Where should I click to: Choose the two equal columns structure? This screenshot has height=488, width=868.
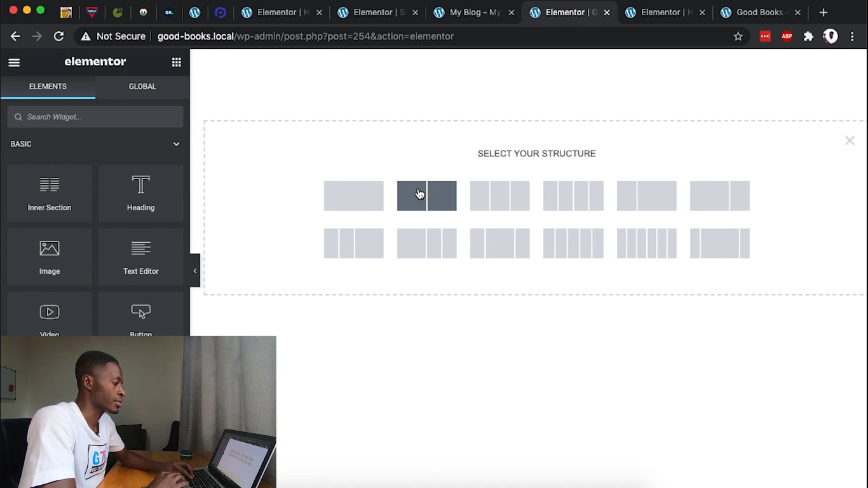point(427,196)
